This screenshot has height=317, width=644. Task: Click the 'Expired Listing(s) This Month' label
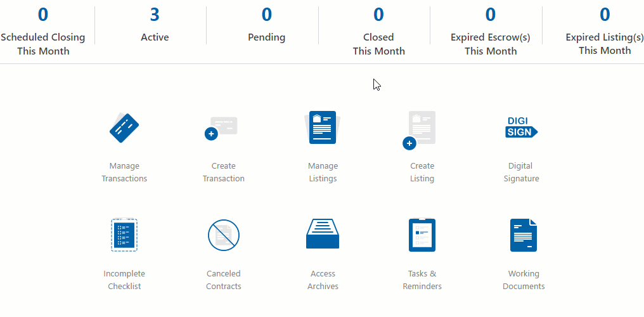pos(605,44)
